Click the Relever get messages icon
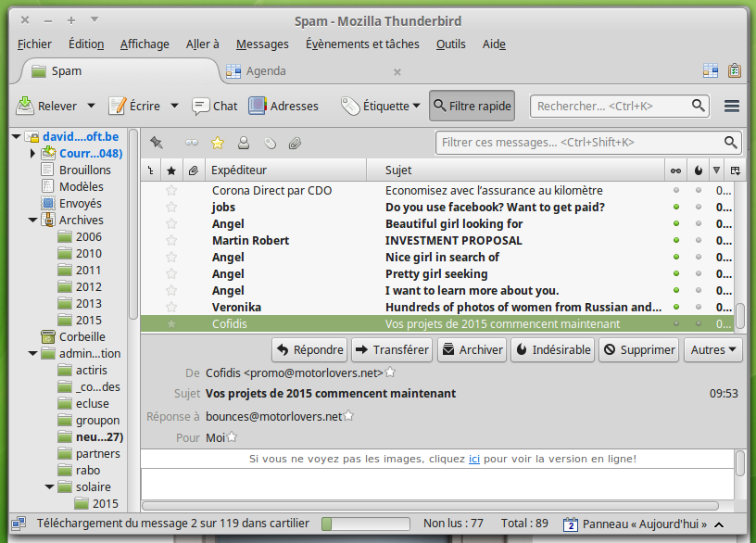 tap(25, 106)
